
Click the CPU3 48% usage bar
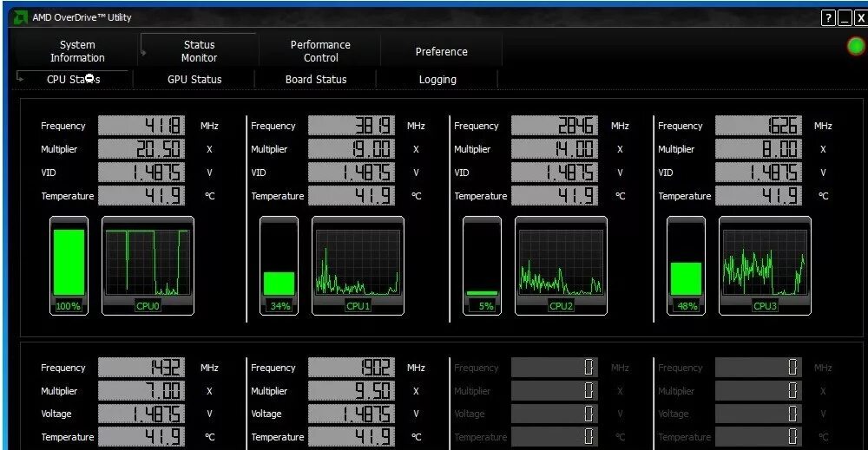pyautogui.click(x=686, y=278)
